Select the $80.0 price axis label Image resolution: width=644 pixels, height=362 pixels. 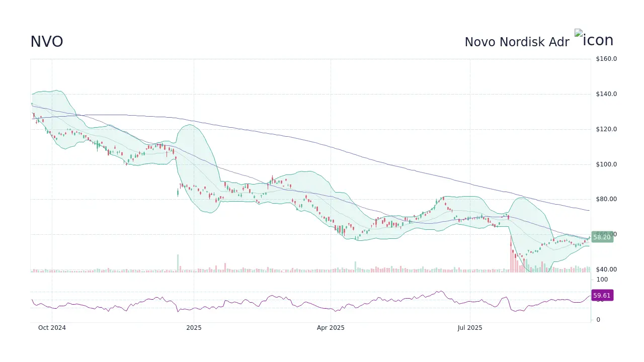click(606, 199)
